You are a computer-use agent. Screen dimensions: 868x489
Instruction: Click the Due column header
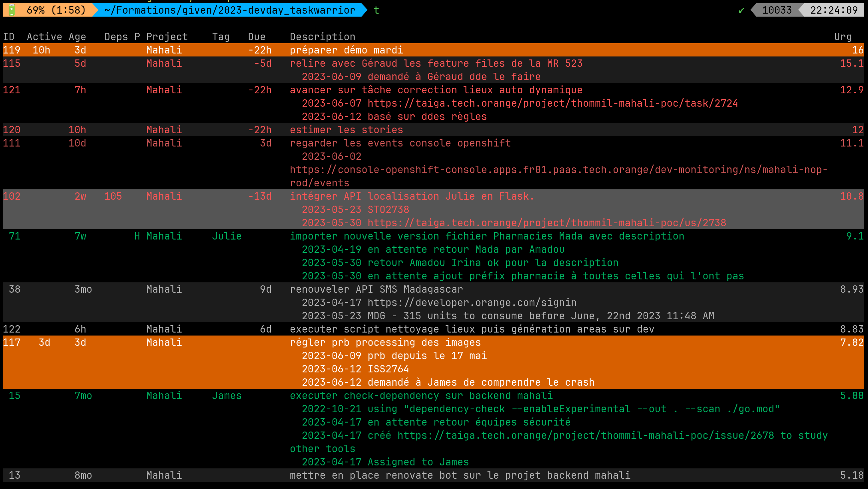257,37
